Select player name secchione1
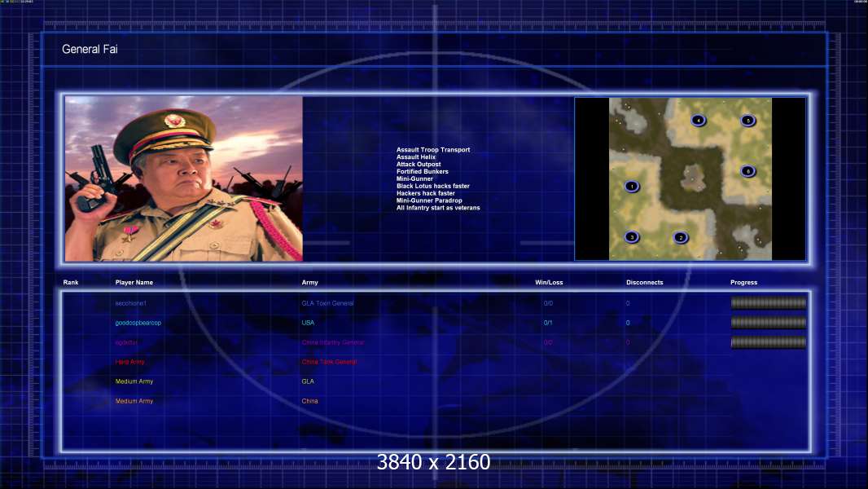The height and width of the screenshot is (489, 868). point(130,303)
